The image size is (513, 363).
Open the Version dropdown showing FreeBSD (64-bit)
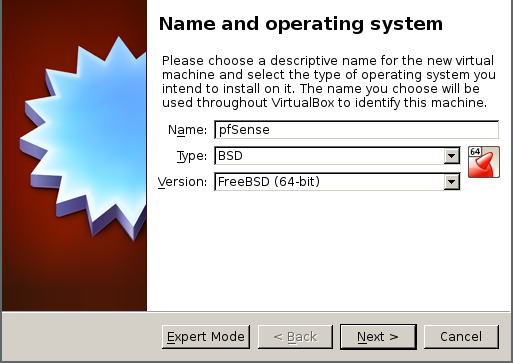[x=337, y=182]
